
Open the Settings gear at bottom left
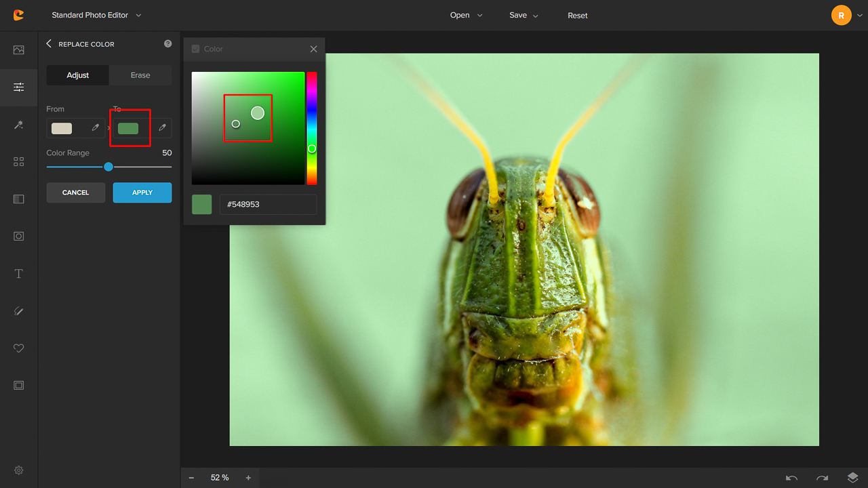18,470
